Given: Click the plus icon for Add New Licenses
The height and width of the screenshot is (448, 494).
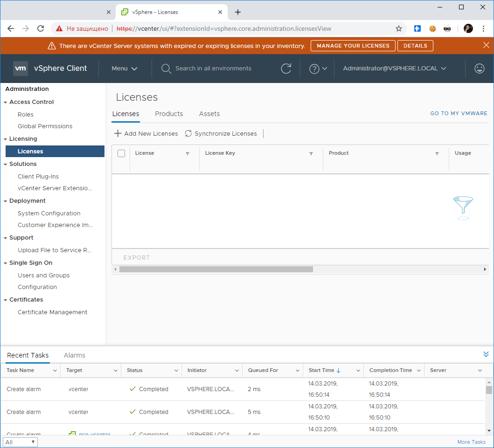Looking at the screenshot, I should click(x=118, y=133).
